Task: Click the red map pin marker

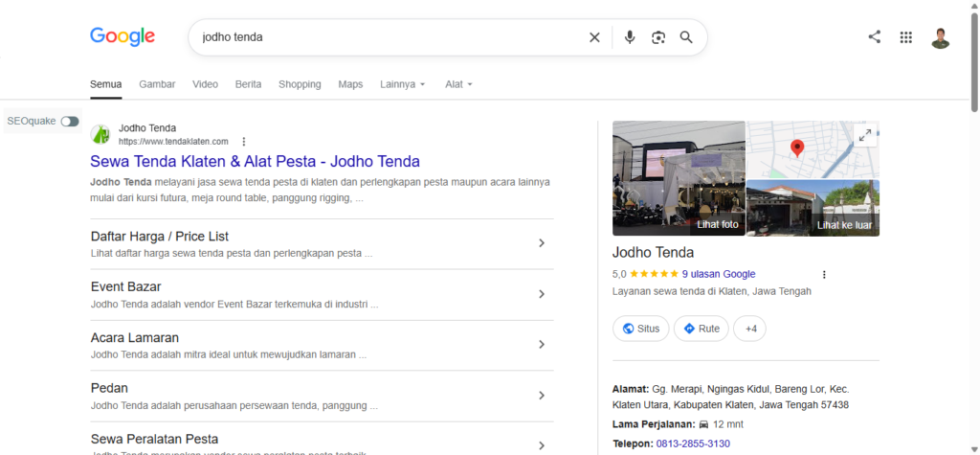Action: (x=797, y=148)
